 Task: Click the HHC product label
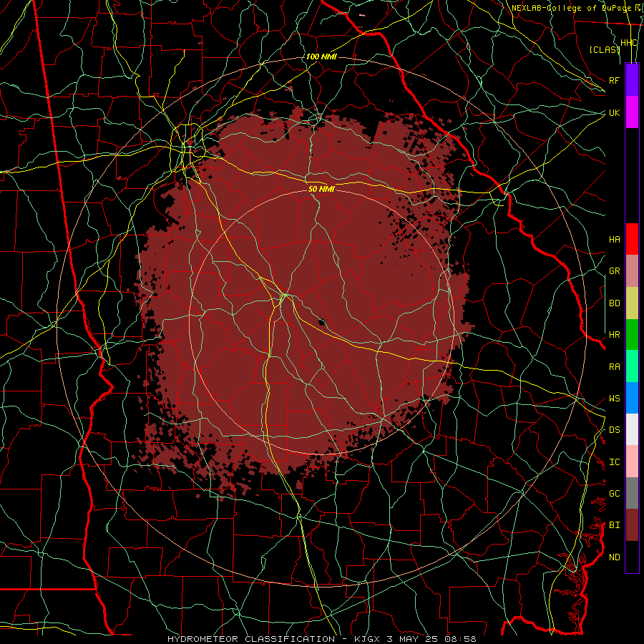click(x=629, y=43)
